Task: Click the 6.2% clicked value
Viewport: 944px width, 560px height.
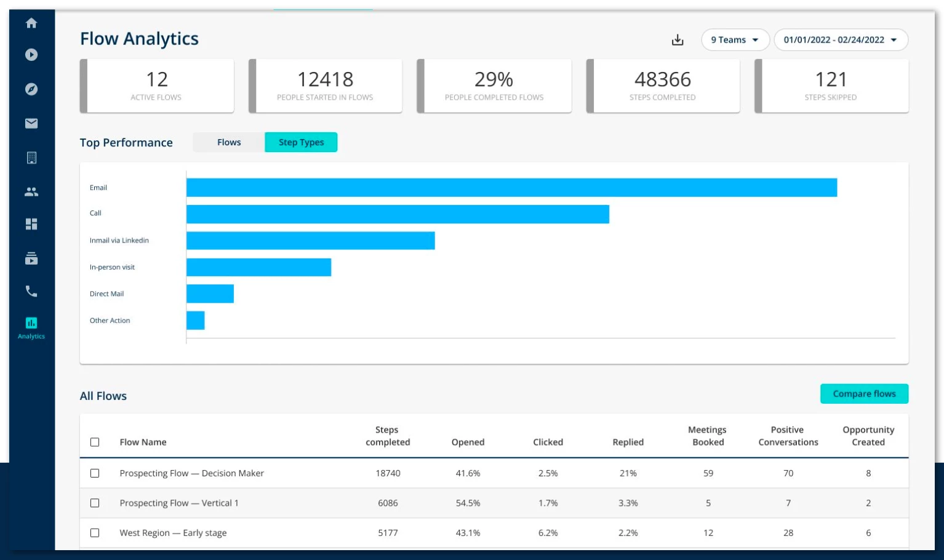Action: coord(548,533)
